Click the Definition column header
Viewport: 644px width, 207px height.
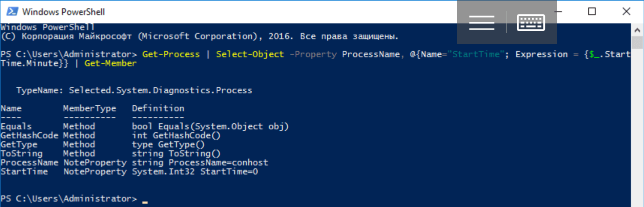(x=158, y=108)
